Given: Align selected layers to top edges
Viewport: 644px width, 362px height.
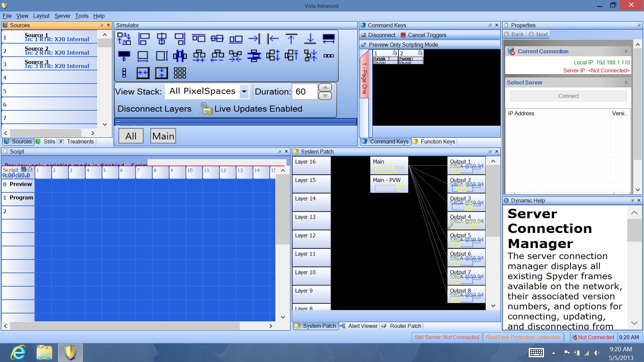Looking at the screenshot, I should pyautogui.click(x=199, y=39).
